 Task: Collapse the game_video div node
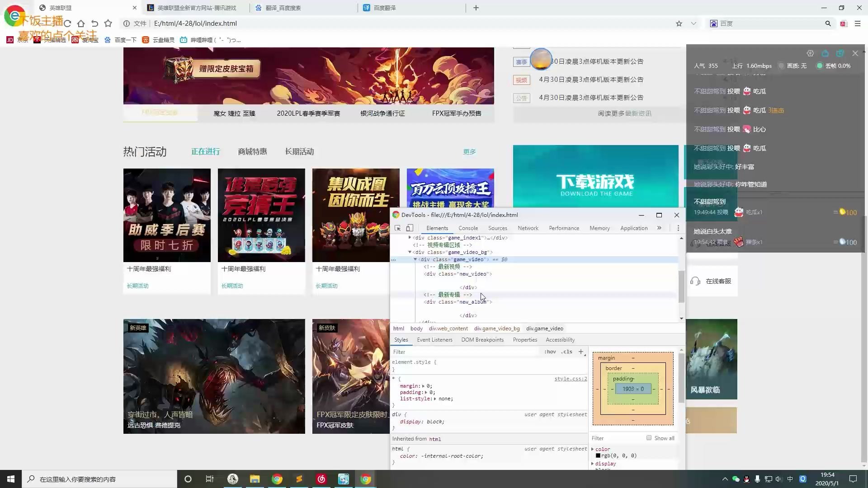tap(415, 259)
